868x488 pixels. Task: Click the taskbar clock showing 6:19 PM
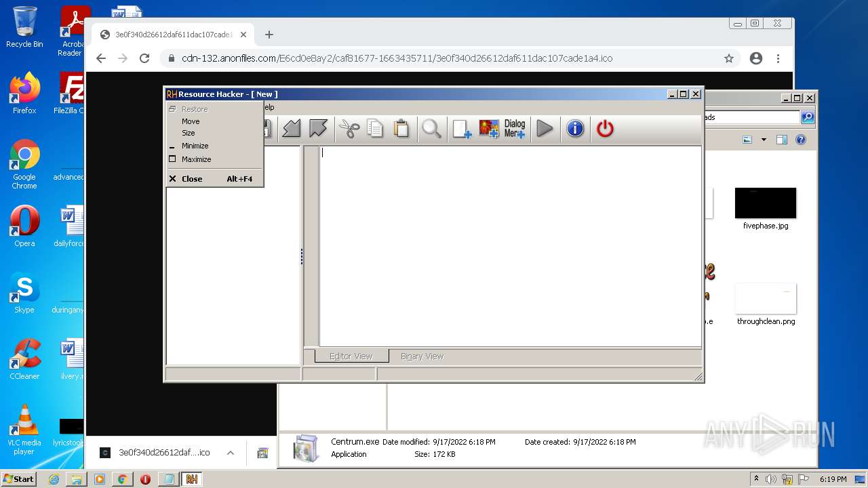click(x=833, y=479)
